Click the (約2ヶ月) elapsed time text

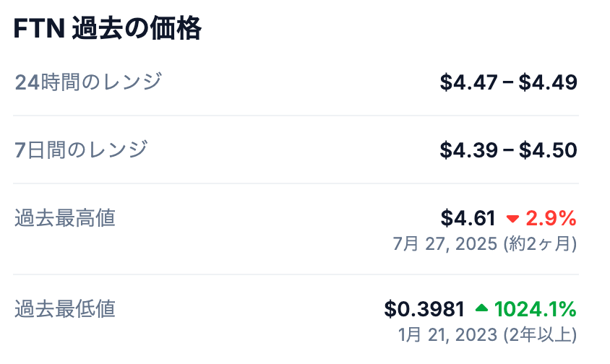pos(540,244)
